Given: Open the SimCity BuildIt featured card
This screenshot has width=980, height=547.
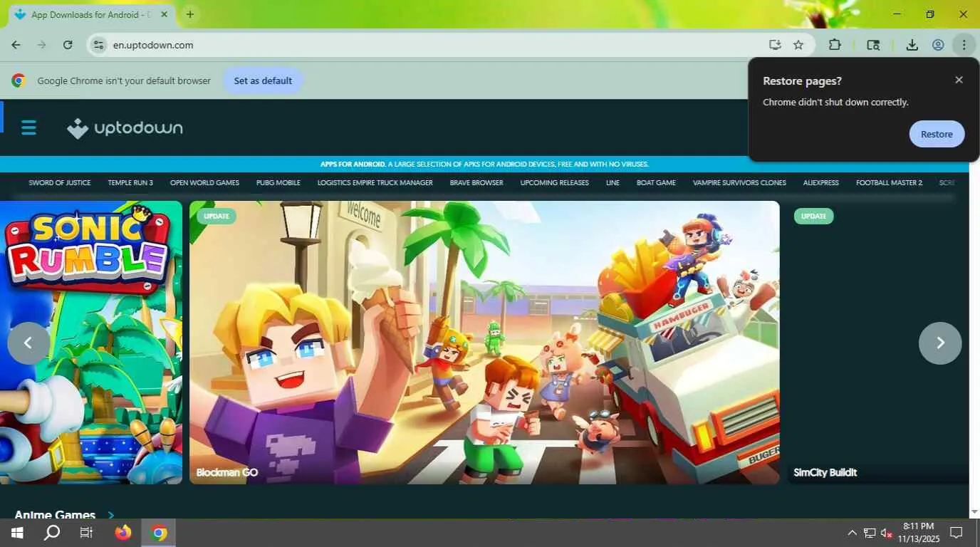Looking at the screenshot, I should pos(877,343).
